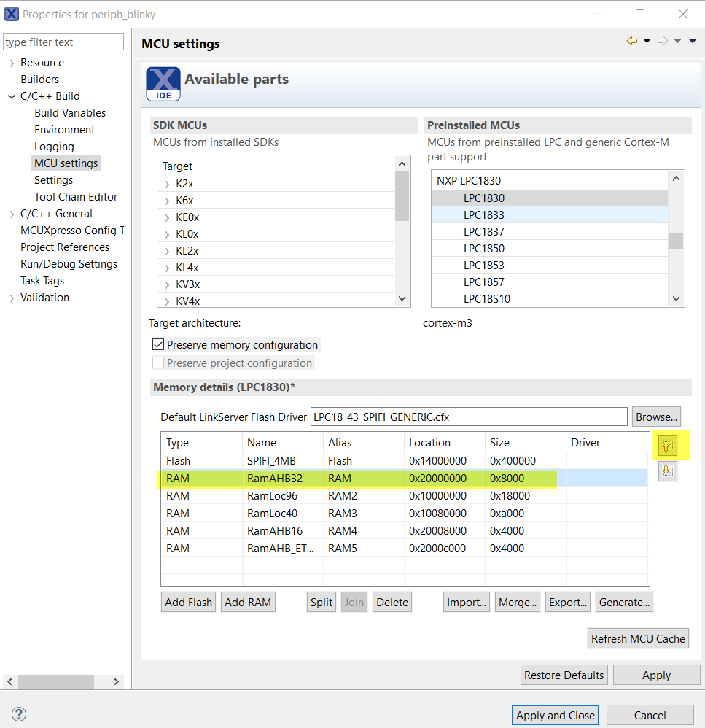Expand the C/C++ General node
The width and height of the screenshot is (705, 728).
click(12, 214)
